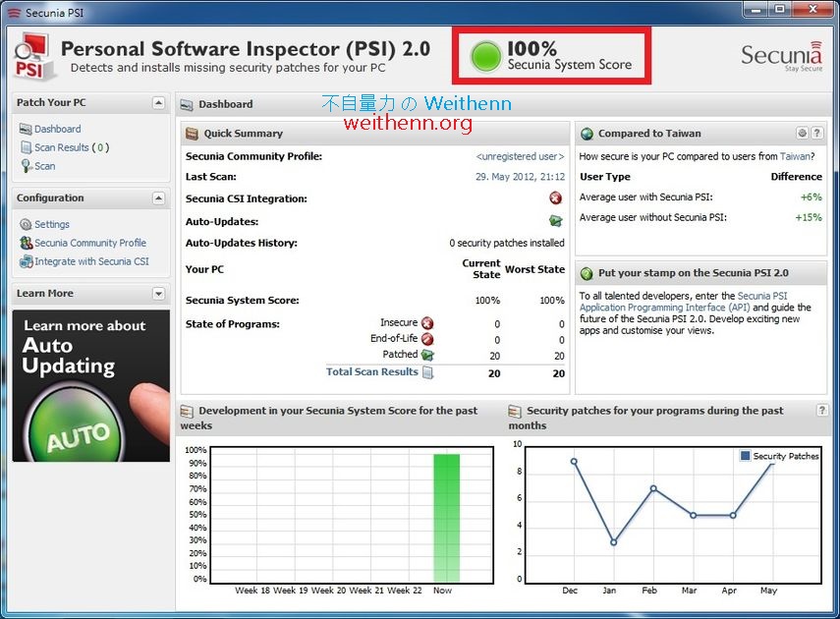Open help for Compared to Taiwan panel
This screenshot has width=840, height=619.
[816, 133]
